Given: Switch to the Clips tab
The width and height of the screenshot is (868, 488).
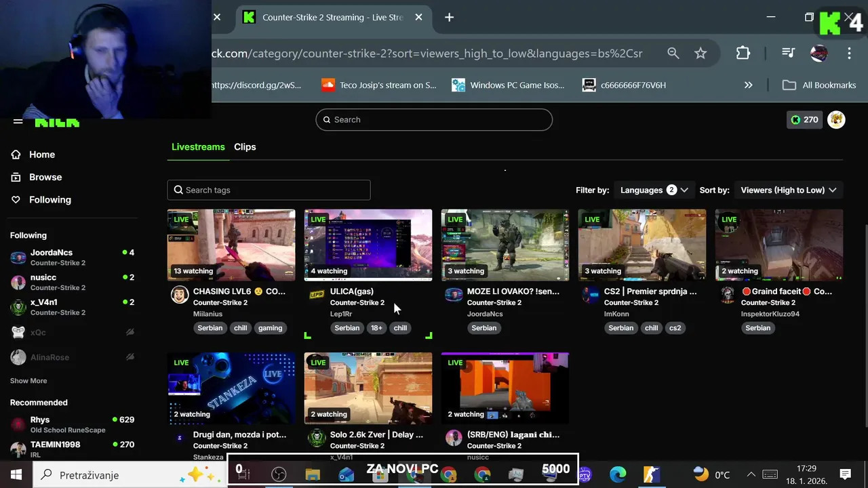Looking at the screenshot, I should (x=245, y=146).
